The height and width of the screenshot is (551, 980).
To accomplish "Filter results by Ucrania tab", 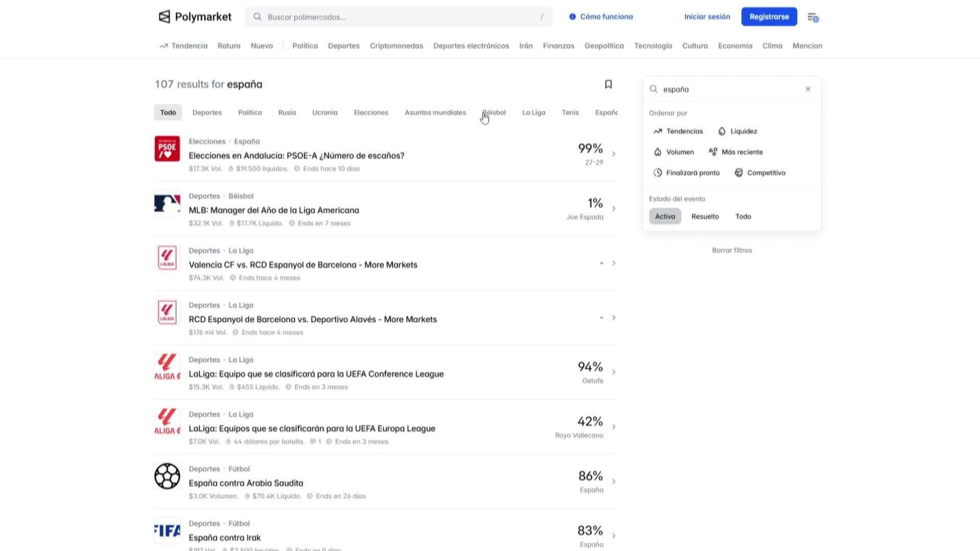I will 325,113.
